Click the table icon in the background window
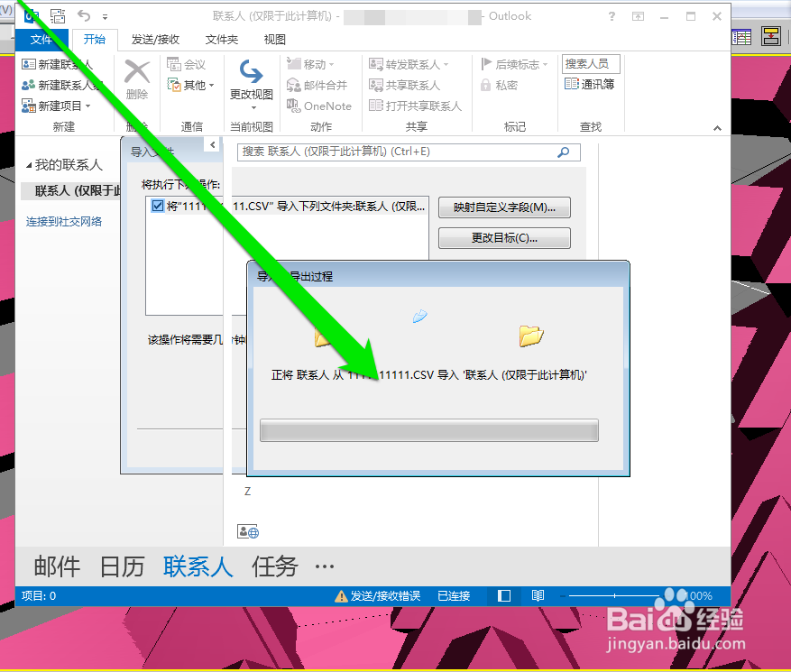The width and height of the screenshot is (791, 672). [741, 37]
